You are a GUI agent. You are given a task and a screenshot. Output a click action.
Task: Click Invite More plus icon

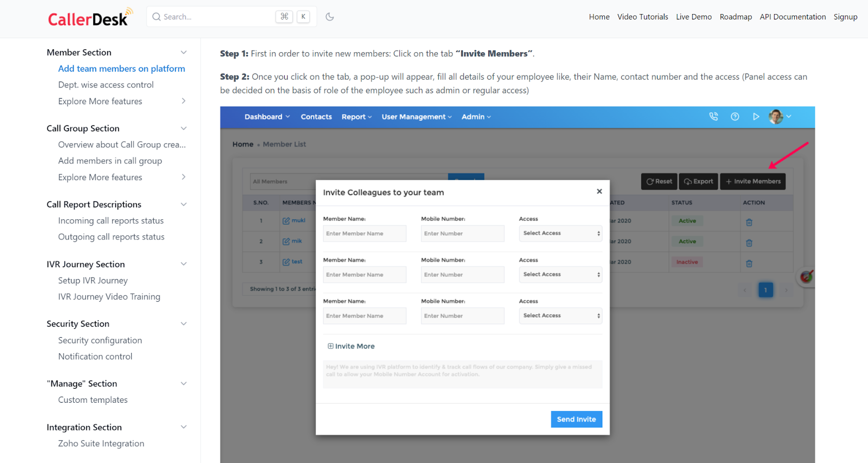330,346
